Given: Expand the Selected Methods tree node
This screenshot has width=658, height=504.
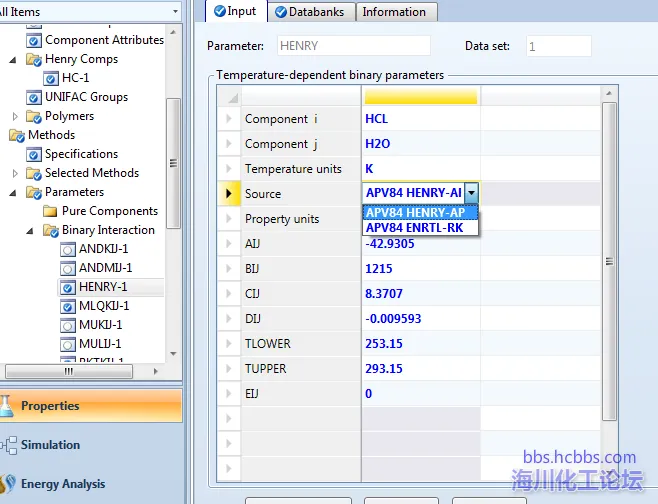Looking at the screenshot, I should pos(15,173).
